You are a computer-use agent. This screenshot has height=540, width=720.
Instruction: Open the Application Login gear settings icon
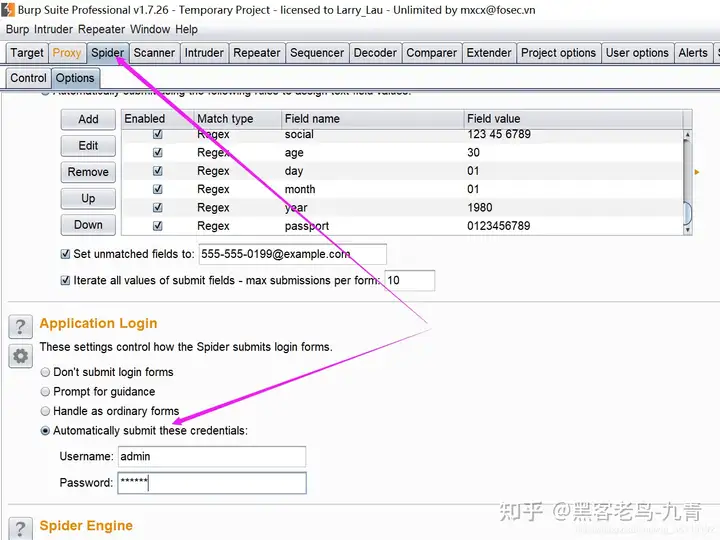click(x=20, y=356)
